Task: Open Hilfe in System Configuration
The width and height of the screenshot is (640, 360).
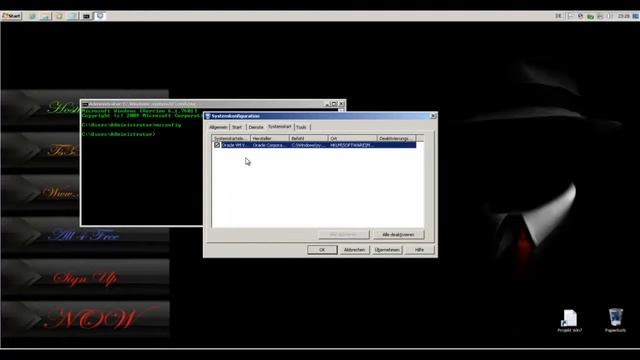Action: click(x=419, y=250)
